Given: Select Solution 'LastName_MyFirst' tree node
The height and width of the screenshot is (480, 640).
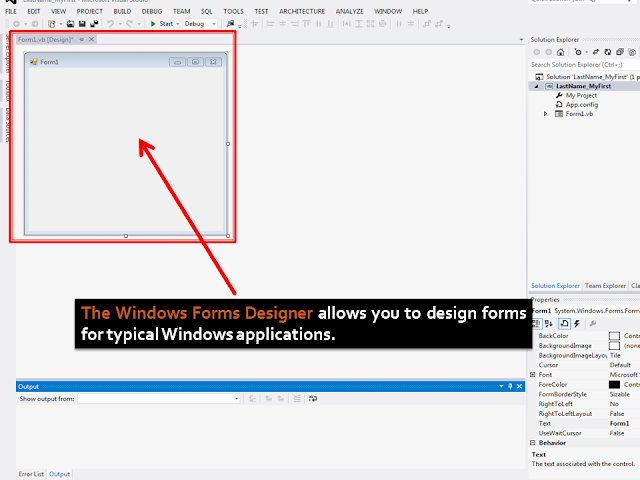Looking at the screenshot, I should [587, 77].
